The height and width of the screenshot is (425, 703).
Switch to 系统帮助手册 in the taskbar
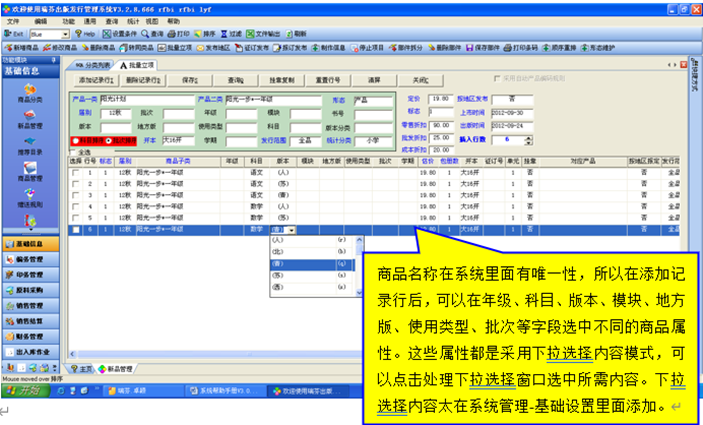pyautogui.click(x=225, y=390)
